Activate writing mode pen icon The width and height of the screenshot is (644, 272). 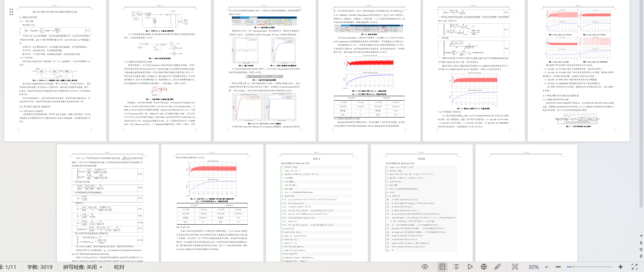497,267
